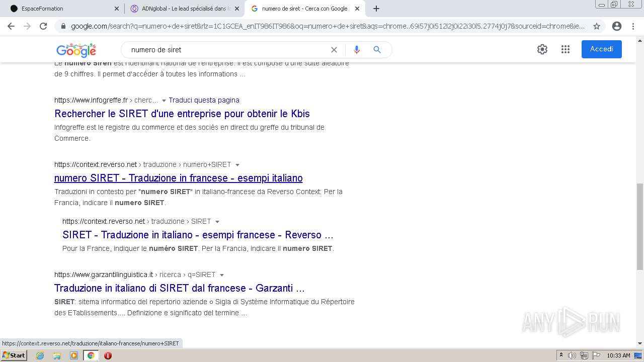Open Internet Explorer from the taskbar

click(40, 355)
